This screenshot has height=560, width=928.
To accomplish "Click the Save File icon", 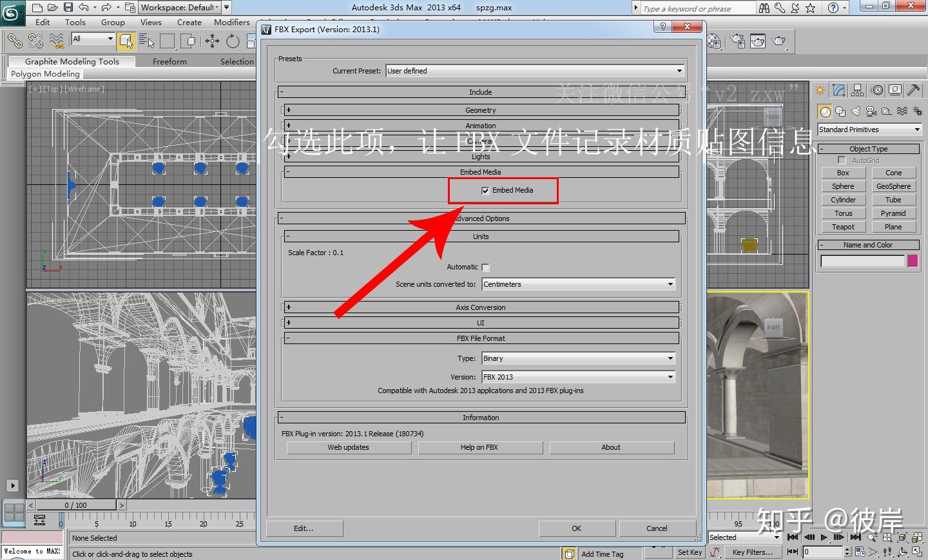I will click(x=68, y=8).
